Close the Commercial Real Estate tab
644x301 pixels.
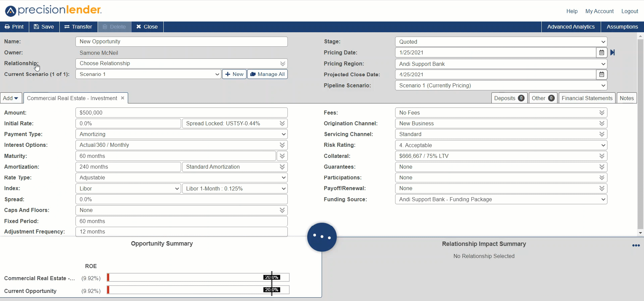tap(122, 98)
